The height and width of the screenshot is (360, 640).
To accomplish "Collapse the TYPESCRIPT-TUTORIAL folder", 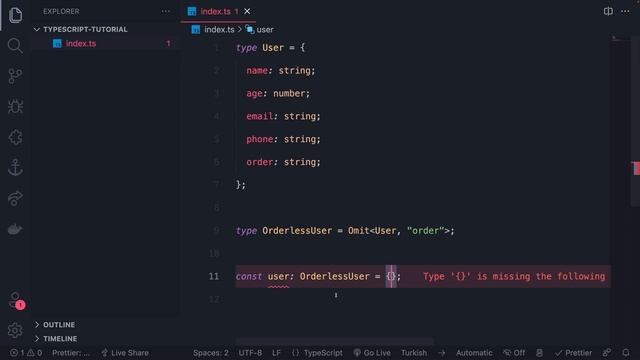I will click(x=85, y=29).
